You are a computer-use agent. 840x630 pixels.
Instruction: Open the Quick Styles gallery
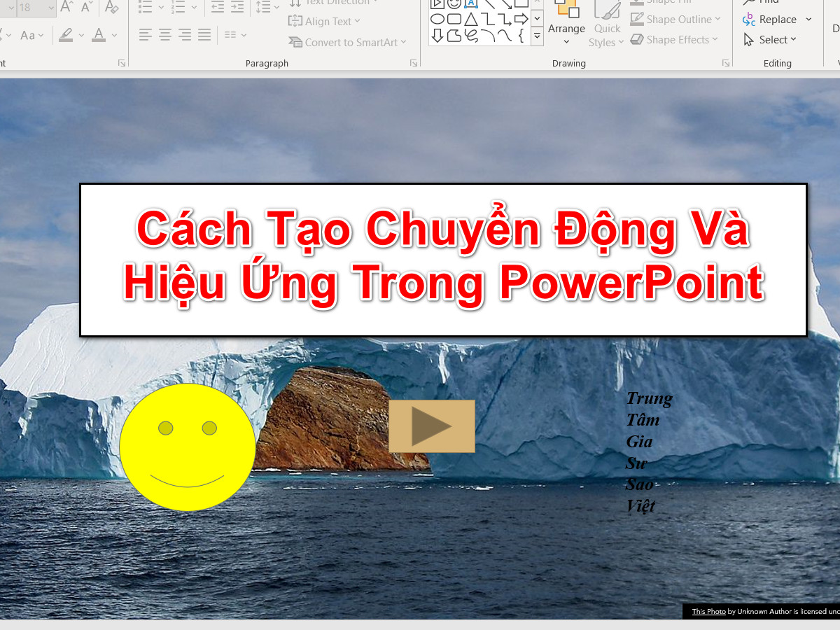click(x=607, y=23)
